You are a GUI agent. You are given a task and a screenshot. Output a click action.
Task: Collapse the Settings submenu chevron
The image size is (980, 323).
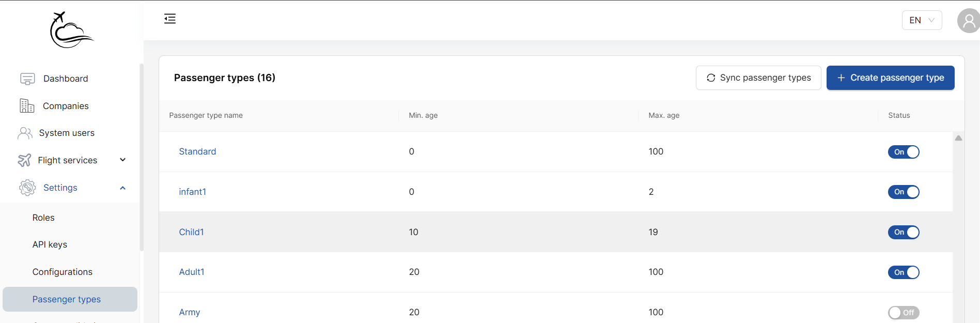pyautogui.click(x=123, y=188)
